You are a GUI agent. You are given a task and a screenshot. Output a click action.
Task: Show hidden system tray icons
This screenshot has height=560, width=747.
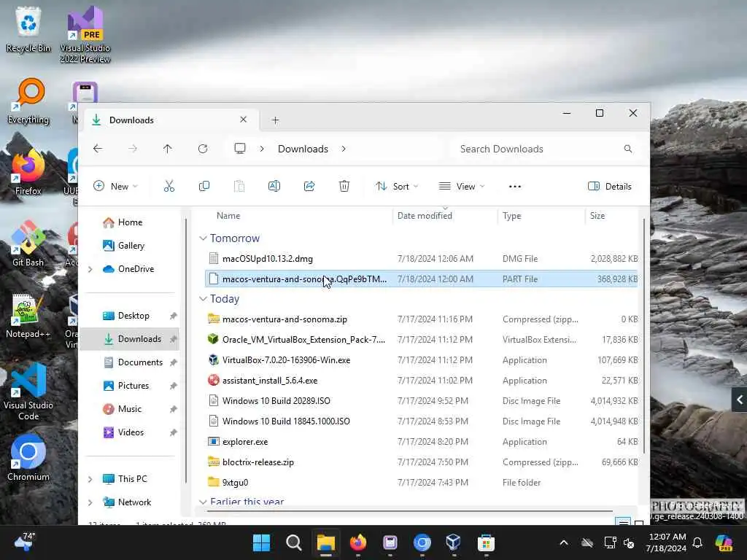pyautogui.click(x=564, y=542)
